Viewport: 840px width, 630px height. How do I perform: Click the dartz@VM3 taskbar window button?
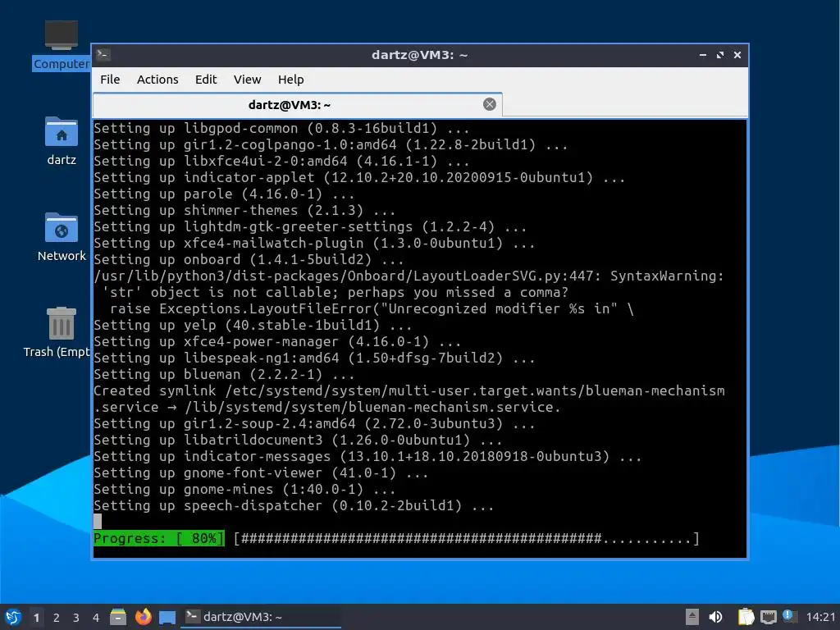pos(262,617)
